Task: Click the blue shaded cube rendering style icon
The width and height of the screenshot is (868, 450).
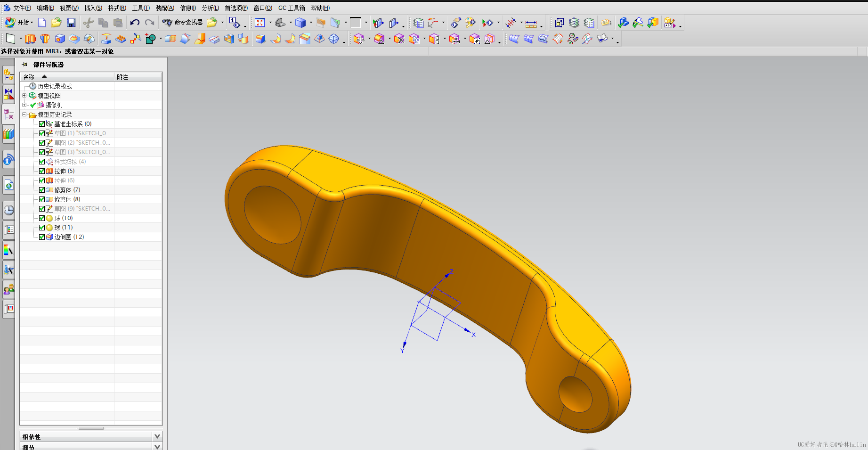Action: (300, 23)
